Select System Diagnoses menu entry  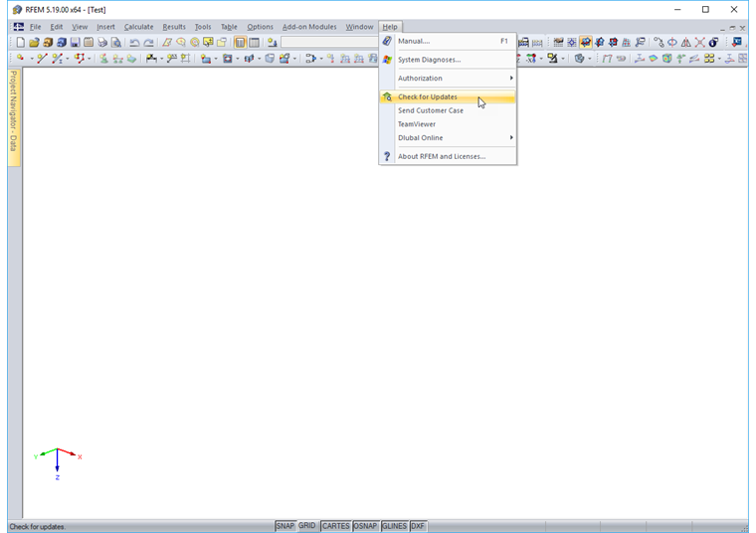click(x=448, y=60)
